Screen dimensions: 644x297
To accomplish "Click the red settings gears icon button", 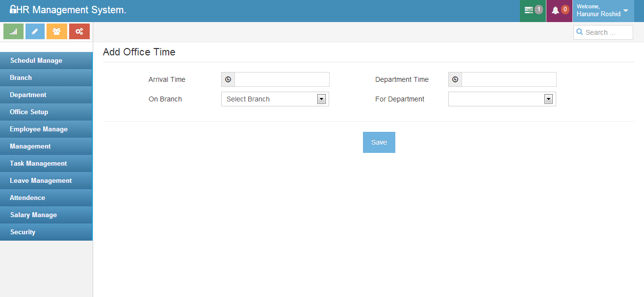I will [x=79, y=31].
